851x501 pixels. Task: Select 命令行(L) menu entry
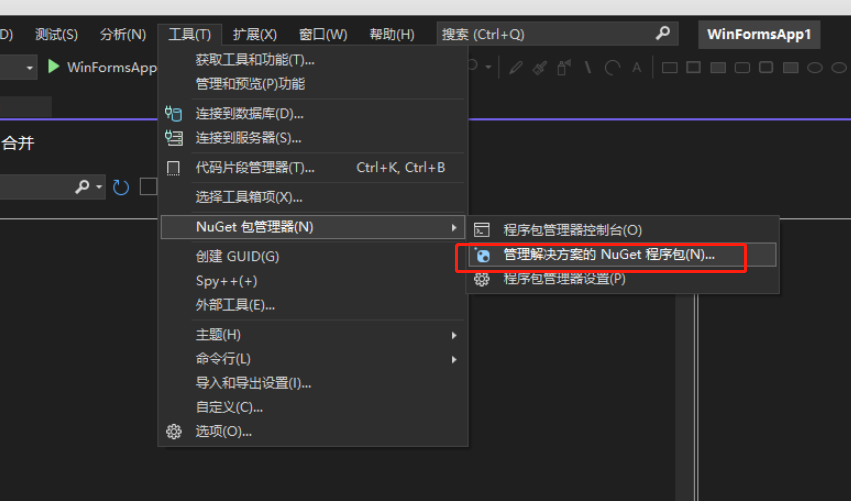pos(313,359)
